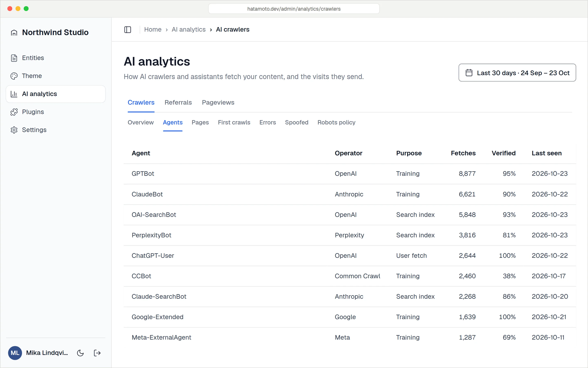Open Theme in the sidebar
Image resolution: width=588 pixels, height=368 pixels.
56,76
